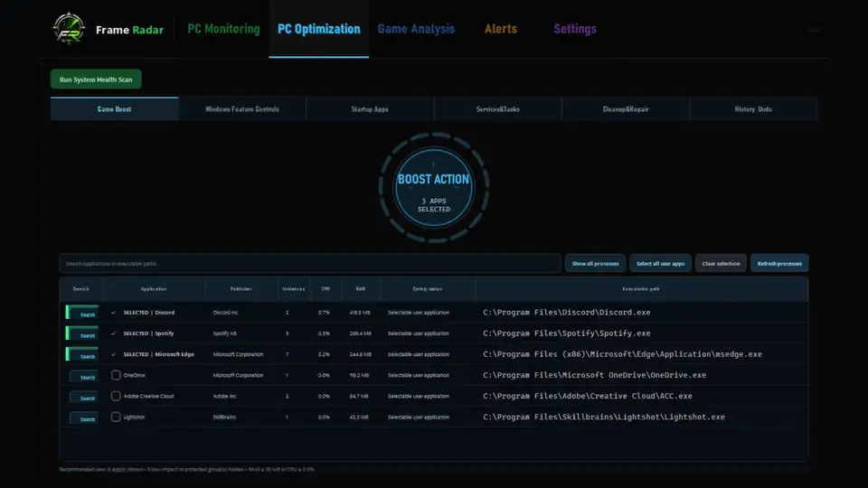Check the Lightshot checkbox
The height and width of the screenshot is (488, 868).
pos(116,417)
